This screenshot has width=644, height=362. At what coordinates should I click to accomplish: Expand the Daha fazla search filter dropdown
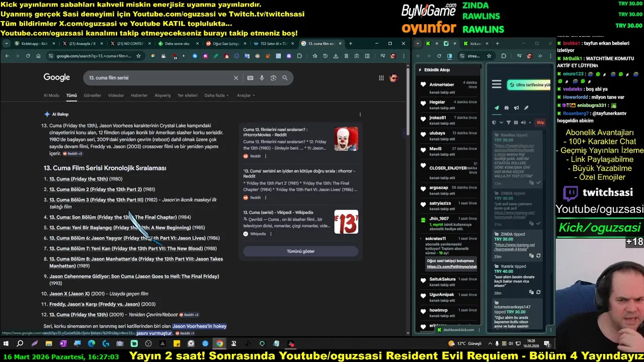216,96
